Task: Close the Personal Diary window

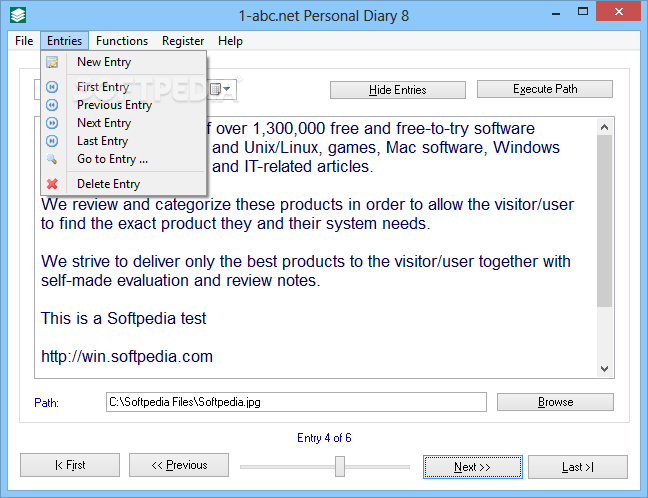Action: [618, 12]
